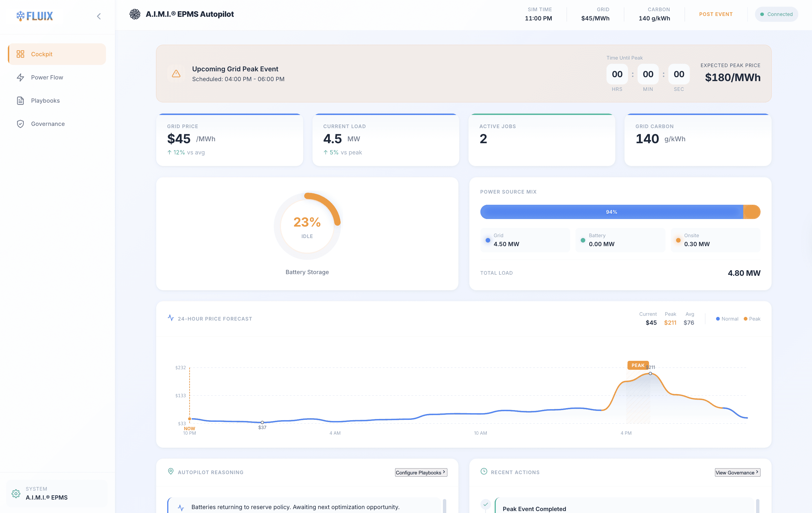Open View Governance button
Screen dimensions: 812x513
coord(737,472)
